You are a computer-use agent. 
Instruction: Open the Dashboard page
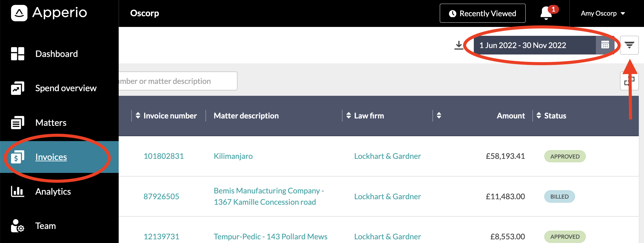point(56,54)
